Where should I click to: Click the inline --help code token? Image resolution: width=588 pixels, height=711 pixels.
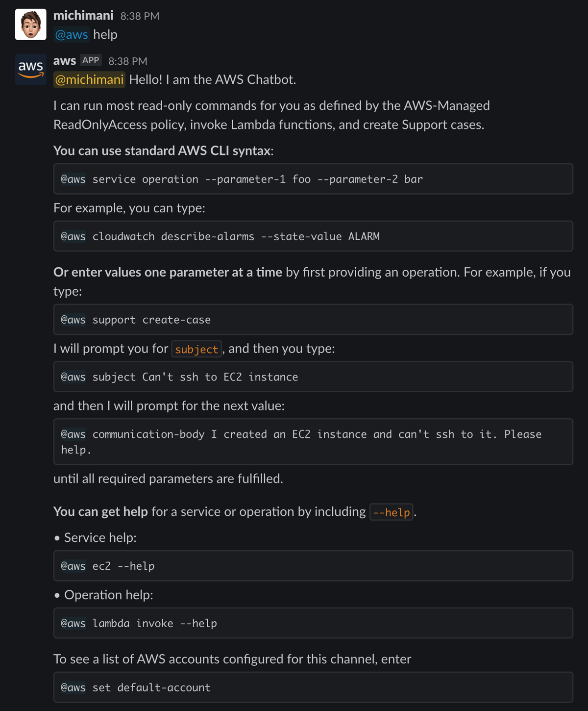click(391, 512)
